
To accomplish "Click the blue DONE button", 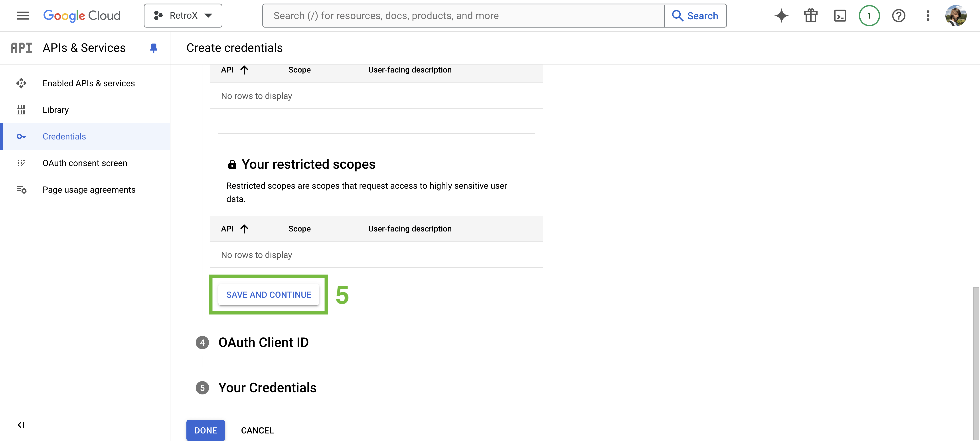I will click(x=205, y=430).
